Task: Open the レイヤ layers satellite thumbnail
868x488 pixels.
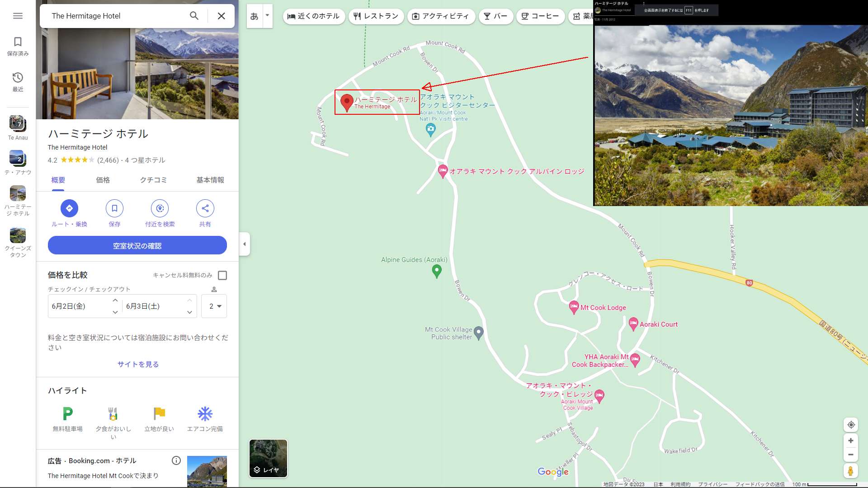Action: pos(268,458)
